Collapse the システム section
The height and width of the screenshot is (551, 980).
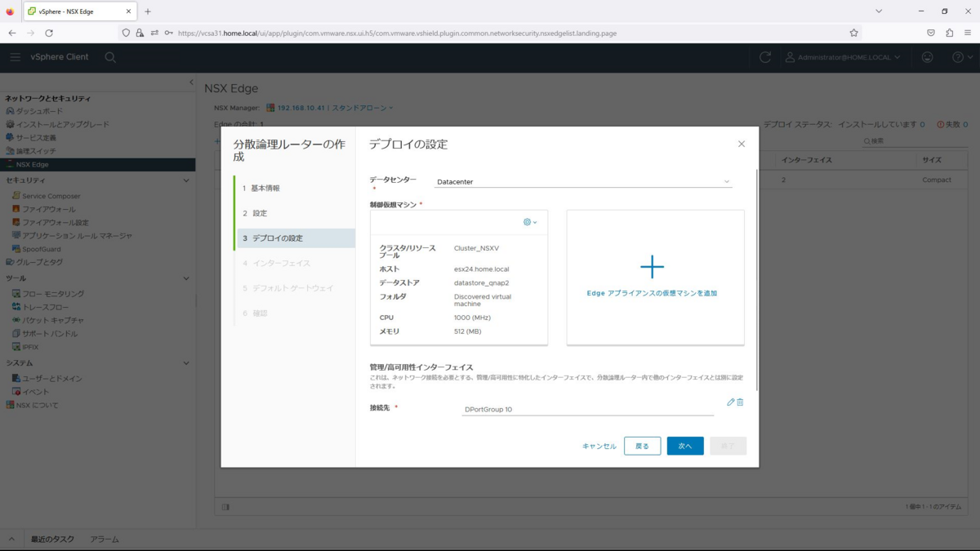[x=186, y=363]
